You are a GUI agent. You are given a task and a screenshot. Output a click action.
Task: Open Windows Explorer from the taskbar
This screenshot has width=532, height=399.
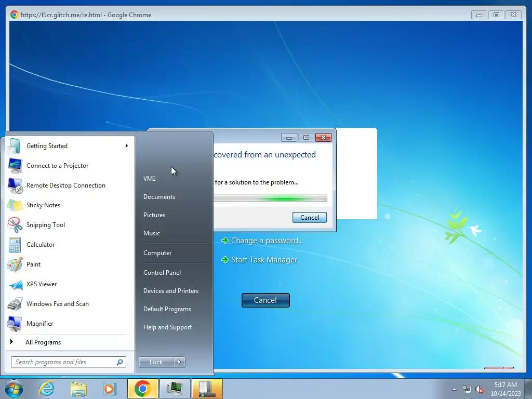pyautogui.click(x=78, y=389)
